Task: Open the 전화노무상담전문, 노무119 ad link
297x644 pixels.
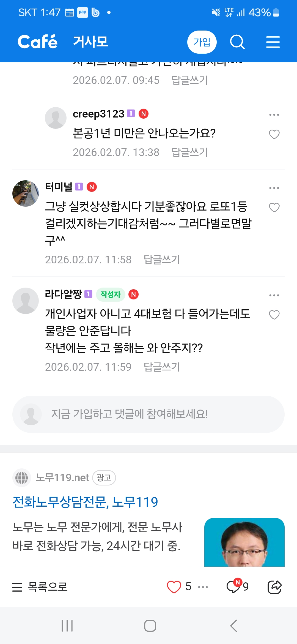Action: (x=85, y=502)
